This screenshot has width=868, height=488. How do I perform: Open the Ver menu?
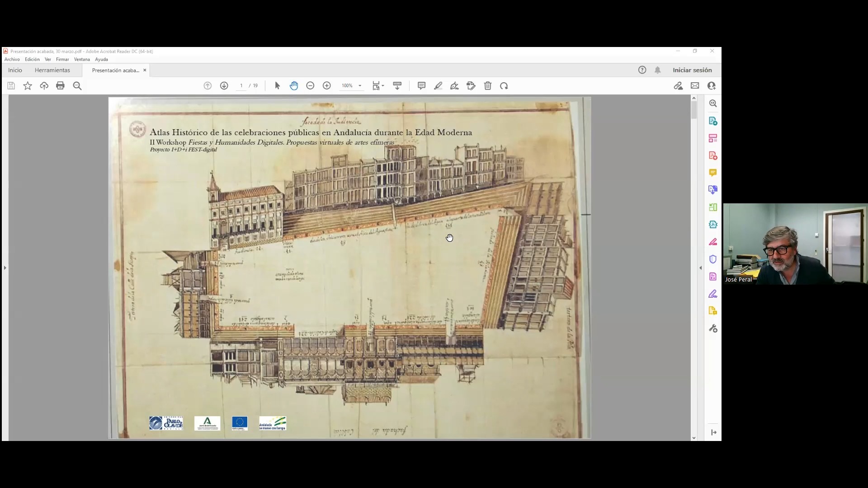[x=48, y=60]
